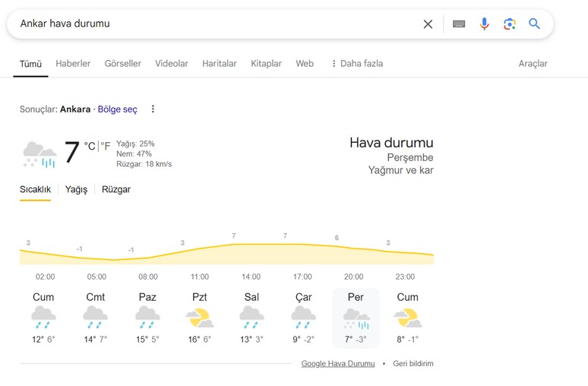Screen dimensions: 588x386
Task: Switch to Haberler tab
Action: point(73,64)
